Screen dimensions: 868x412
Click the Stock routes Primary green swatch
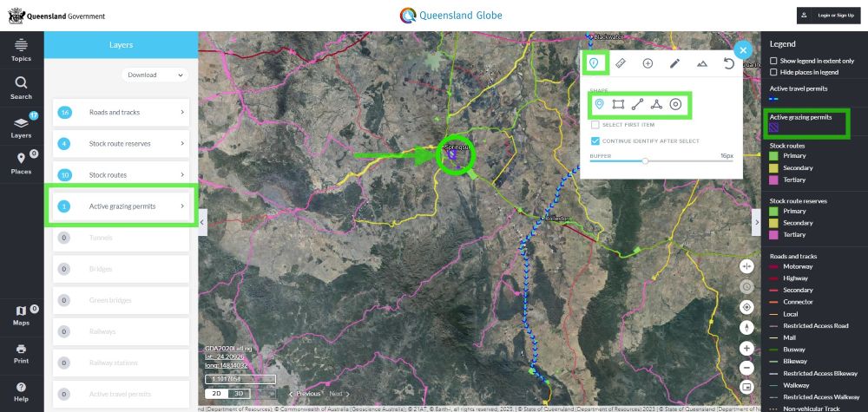tap(774, 156)
